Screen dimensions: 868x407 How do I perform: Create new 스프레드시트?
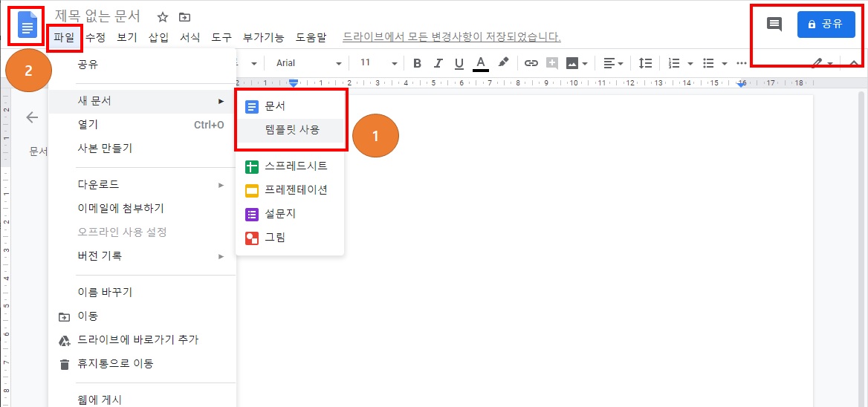(290, 166)
